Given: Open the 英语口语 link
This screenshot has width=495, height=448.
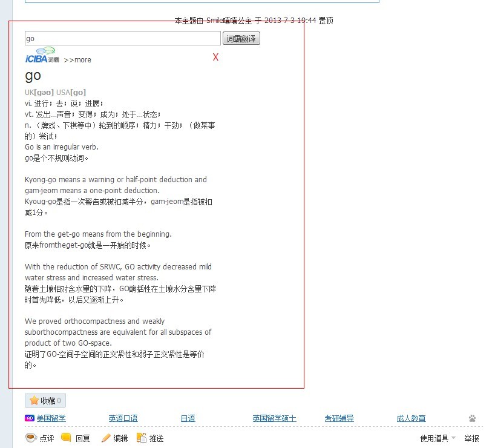Looking at the screenshot, I should [x=123, y=418].
